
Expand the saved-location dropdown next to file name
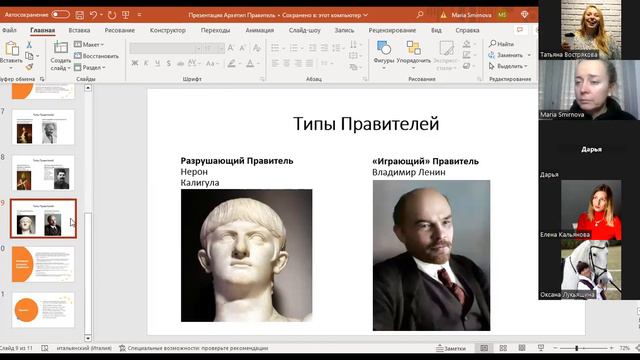(x=365, y=15)
